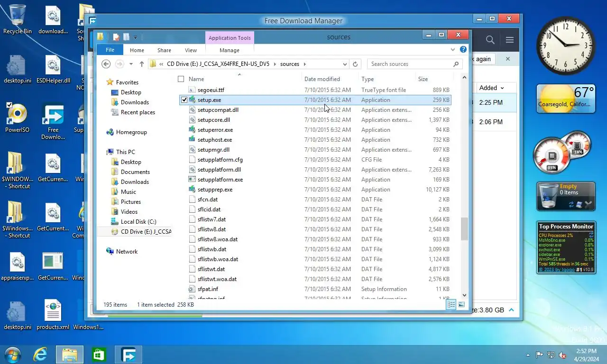Select setupplatform.cfg file row
The height and width of the screenshot is (364, 607).
[315, 160]
